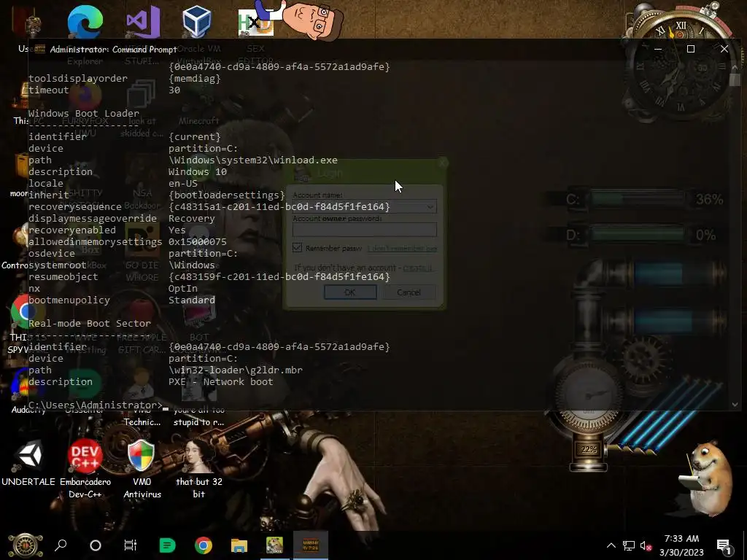Click the '{memdiag}' toolsdisplayorder value

[195, 79]
